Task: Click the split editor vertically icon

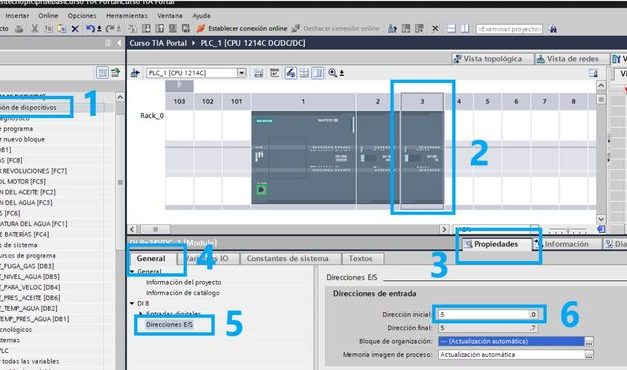Action: (x=465, y=29)
